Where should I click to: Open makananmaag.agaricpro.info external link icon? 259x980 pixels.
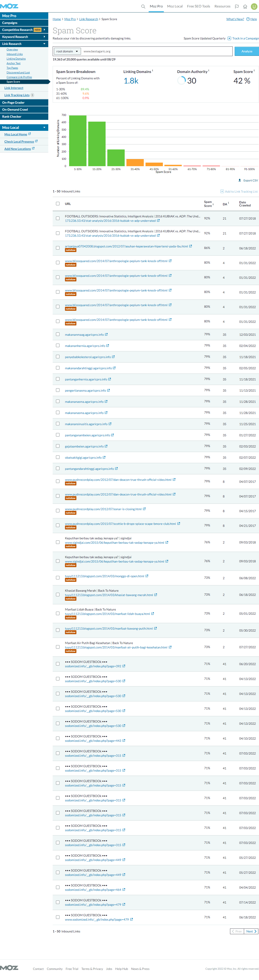pyautogui.click(x=106, y=334)
